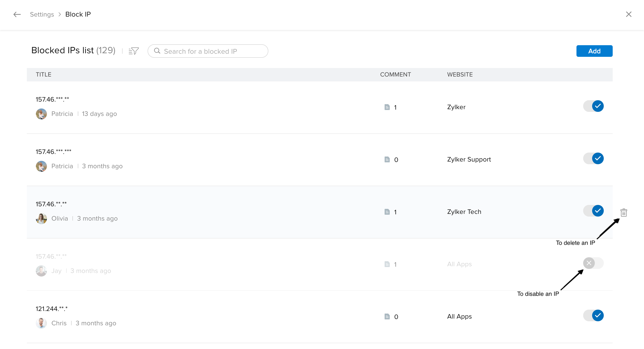Disable the Zylker Tech blocked IP switch
The height and width of the screenshot is (349, 644).
pos(593,211)
